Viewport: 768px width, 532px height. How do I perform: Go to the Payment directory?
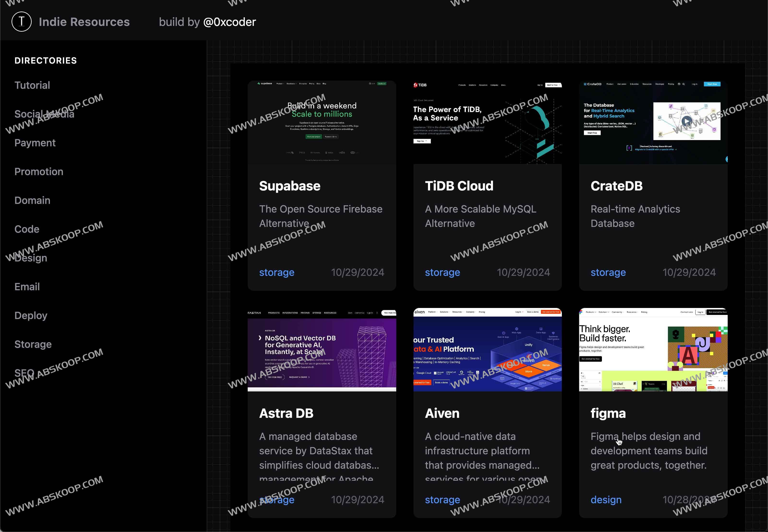coord(35,143)
